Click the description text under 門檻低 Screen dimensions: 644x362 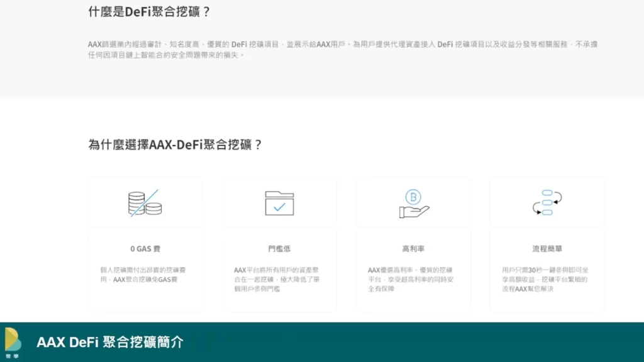pos(277,279)
